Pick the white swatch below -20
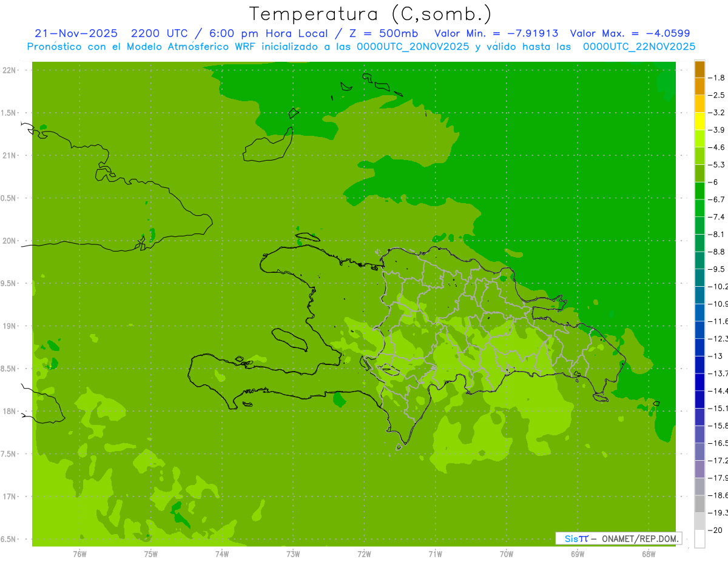728x562 pixels. tap(699, 539)
